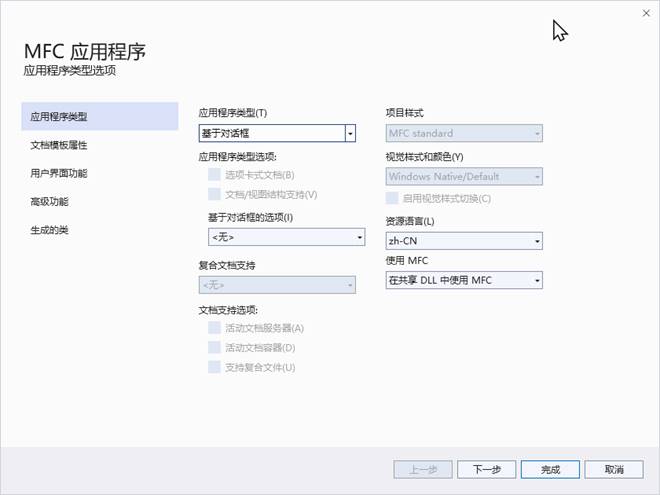The image size is (660, 495).
Task: Switch to the 文档模板属性 page
Action: pos(59,145)
